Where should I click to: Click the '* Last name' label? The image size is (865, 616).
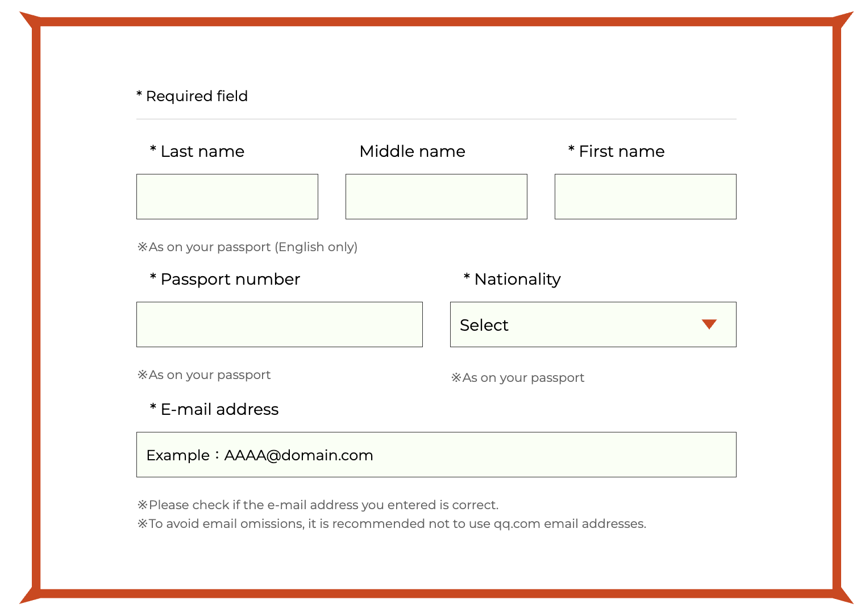(197, 151)
